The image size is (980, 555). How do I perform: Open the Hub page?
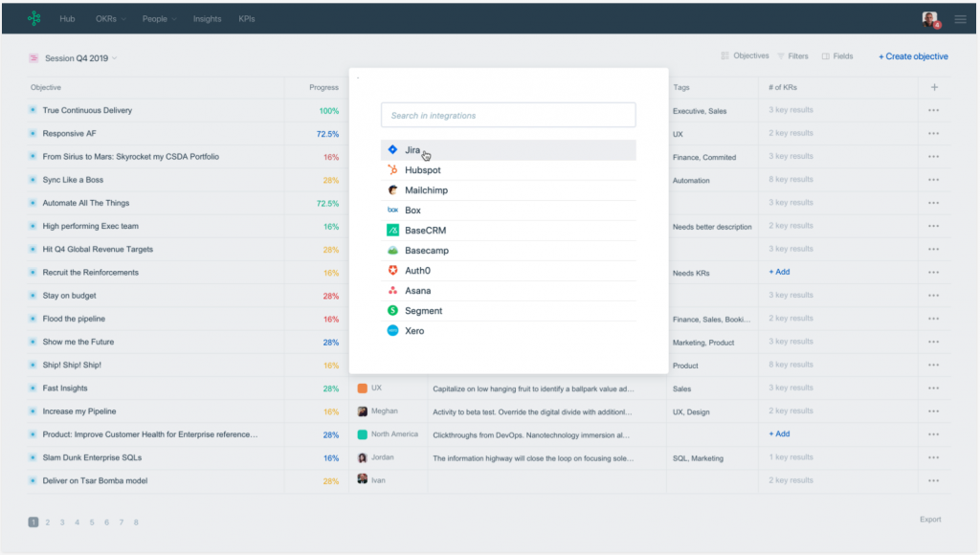pyautogui.click(x=67, y=19)
